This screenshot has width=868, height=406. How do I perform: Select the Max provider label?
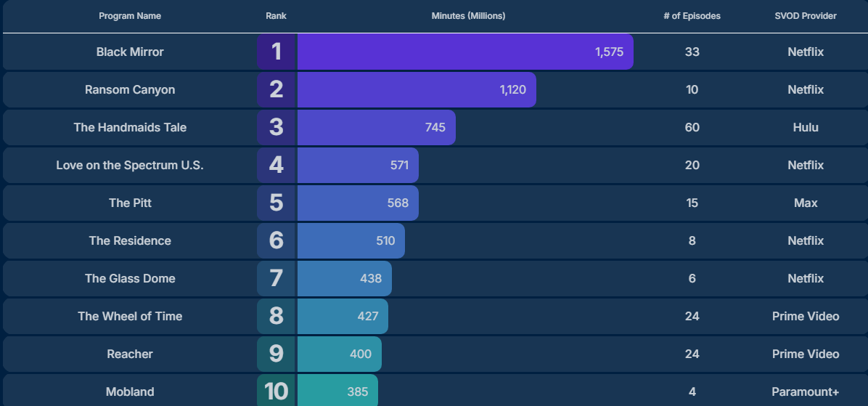point(806,203)
